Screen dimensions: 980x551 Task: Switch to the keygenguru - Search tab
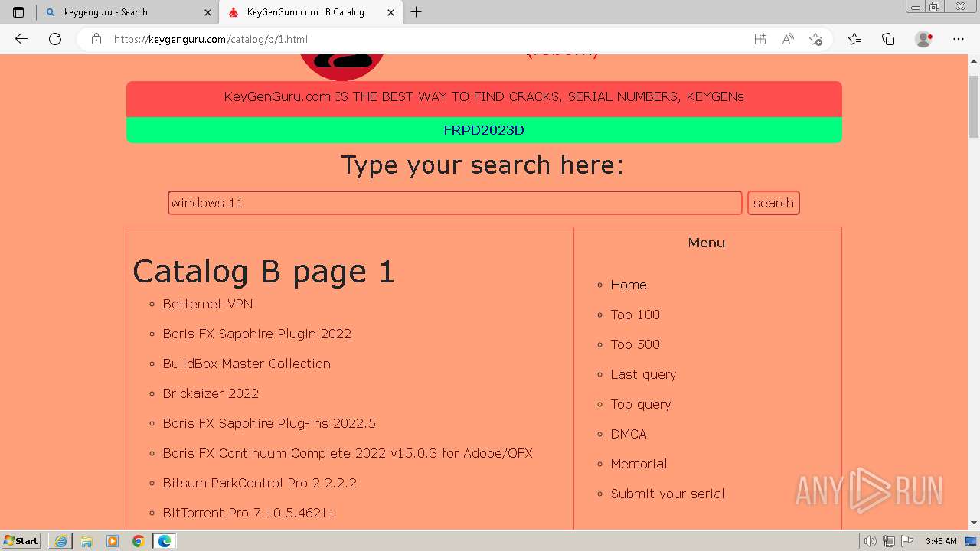pos(127,12)
